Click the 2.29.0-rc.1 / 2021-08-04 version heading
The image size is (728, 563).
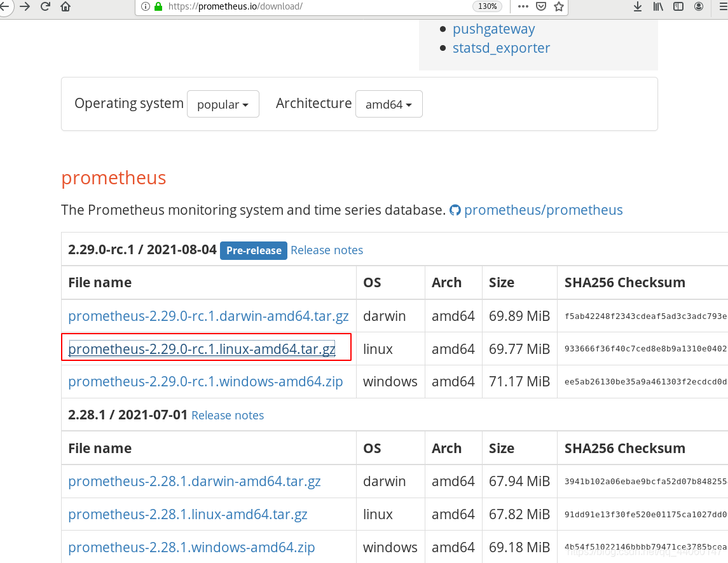click(x=142, y=250)
